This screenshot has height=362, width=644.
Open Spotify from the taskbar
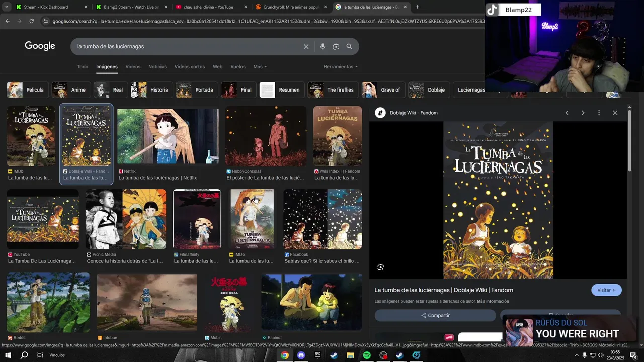point(367,355)
